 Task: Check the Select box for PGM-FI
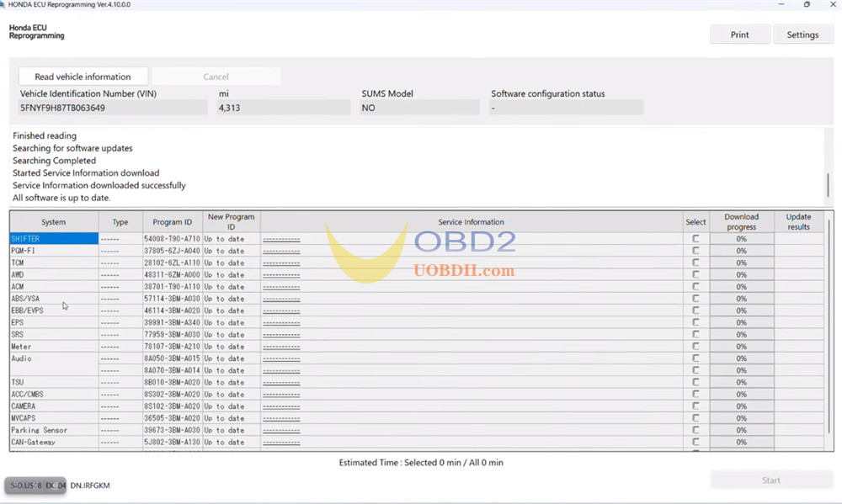pos(695,251)
